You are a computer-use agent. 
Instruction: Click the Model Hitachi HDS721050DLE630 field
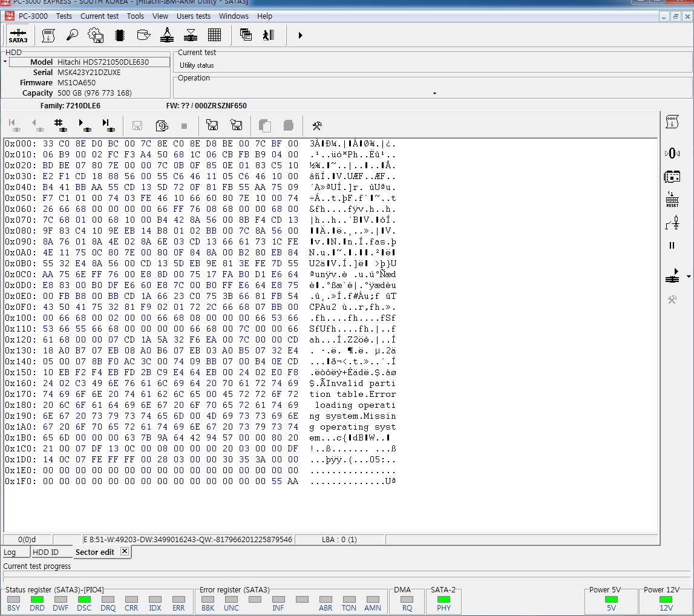tap(90, 62)
